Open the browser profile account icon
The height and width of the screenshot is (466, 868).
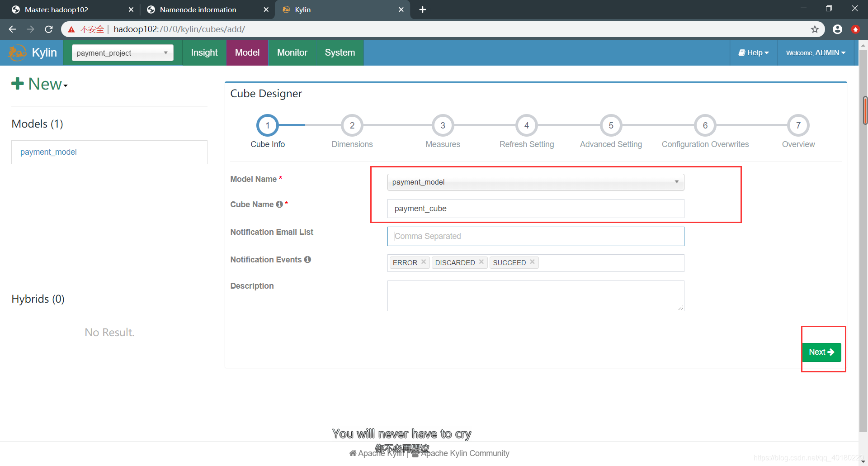point(837,29)
